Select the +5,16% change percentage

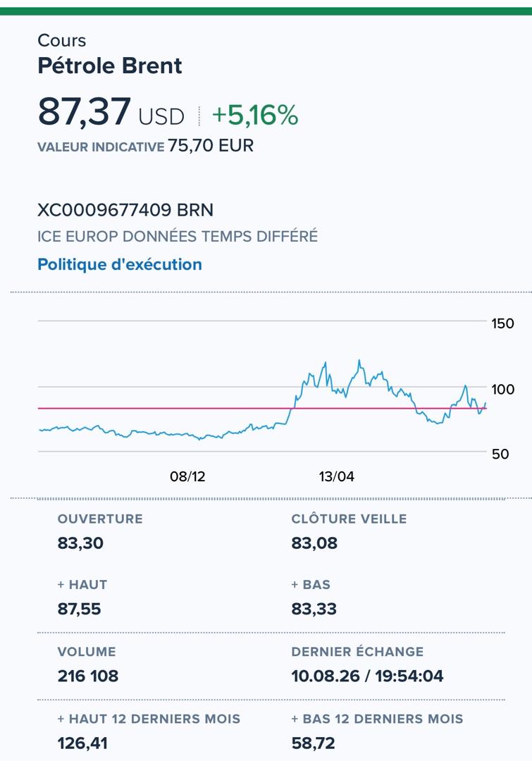(x=255, y=115)
